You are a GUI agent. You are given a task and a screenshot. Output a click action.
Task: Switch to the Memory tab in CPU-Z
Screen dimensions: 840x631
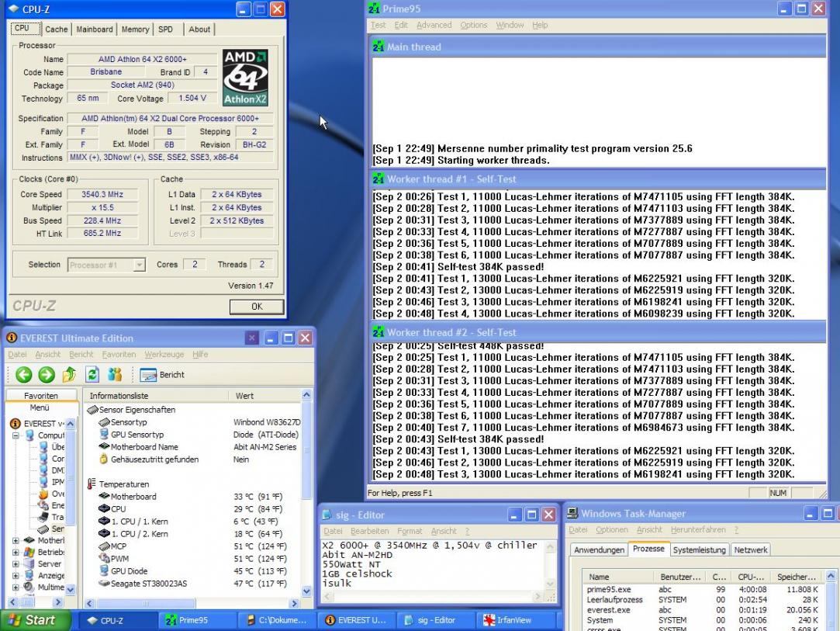pos(135,29)
